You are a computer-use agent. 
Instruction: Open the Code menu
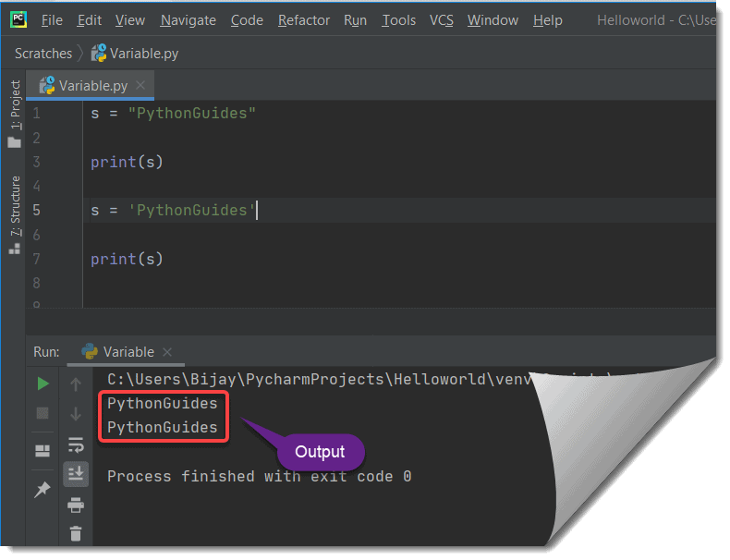247,20
